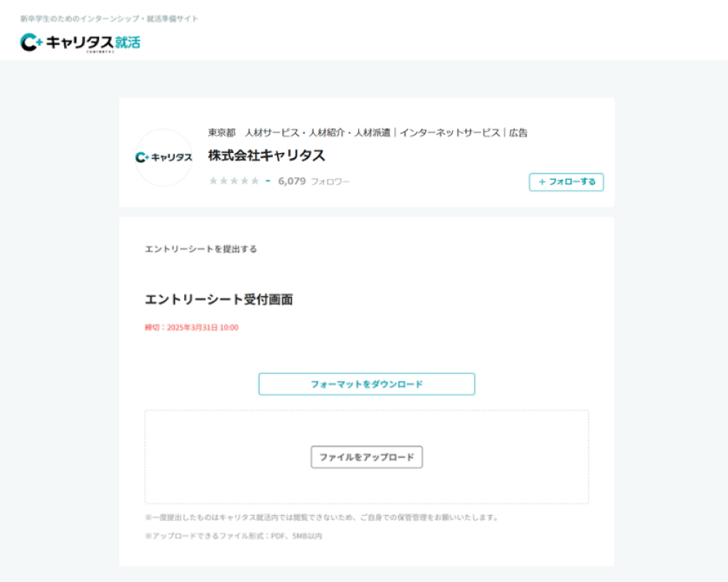Click the 6,079 フォロワー count

[x=313, y=181]
